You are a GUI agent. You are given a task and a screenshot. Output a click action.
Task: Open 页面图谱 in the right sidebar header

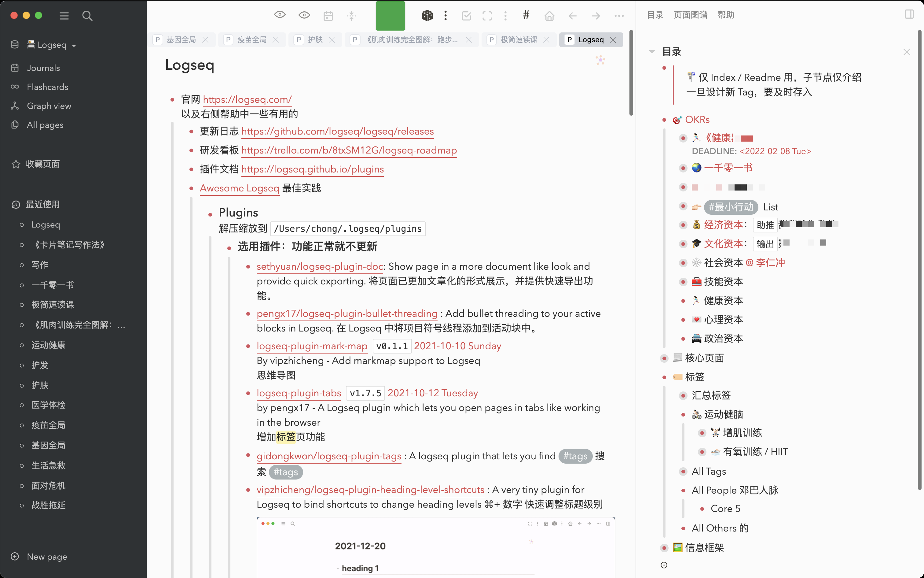(x=690, y=15)
